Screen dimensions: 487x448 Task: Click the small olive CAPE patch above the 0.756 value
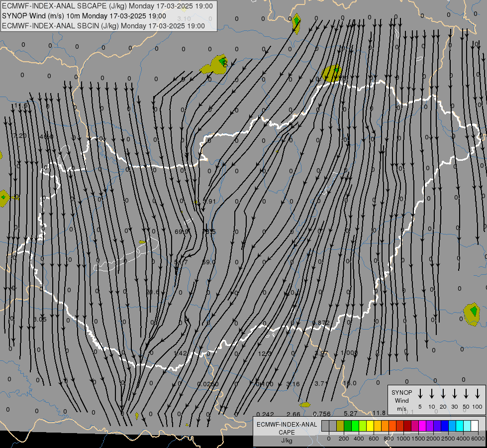[305, 405]
